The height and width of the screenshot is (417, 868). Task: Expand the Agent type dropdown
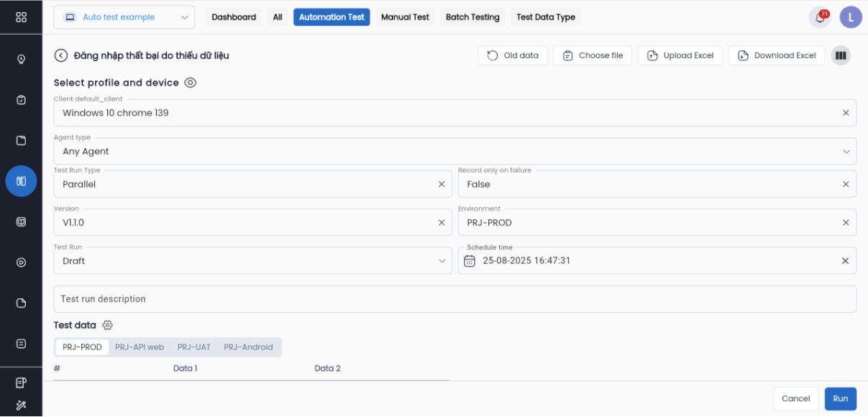coord(846,152)
